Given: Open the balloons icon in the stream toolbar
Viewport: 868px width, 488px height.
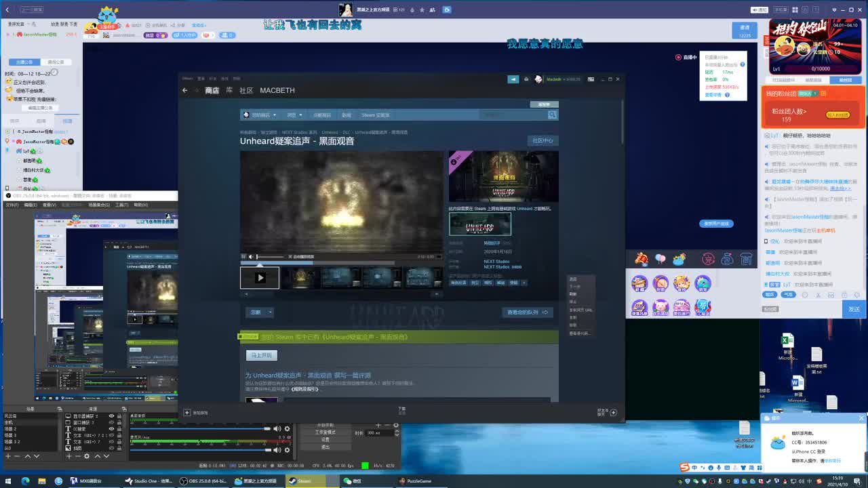Looking at the screenshot, I should 660,259.
